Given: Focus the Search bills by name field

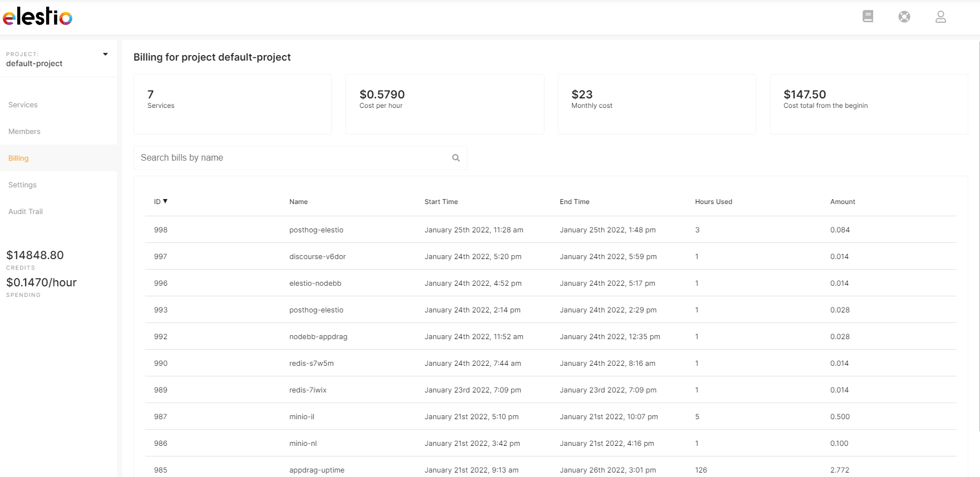Looking at the screenshot, I should pos(292,158).
